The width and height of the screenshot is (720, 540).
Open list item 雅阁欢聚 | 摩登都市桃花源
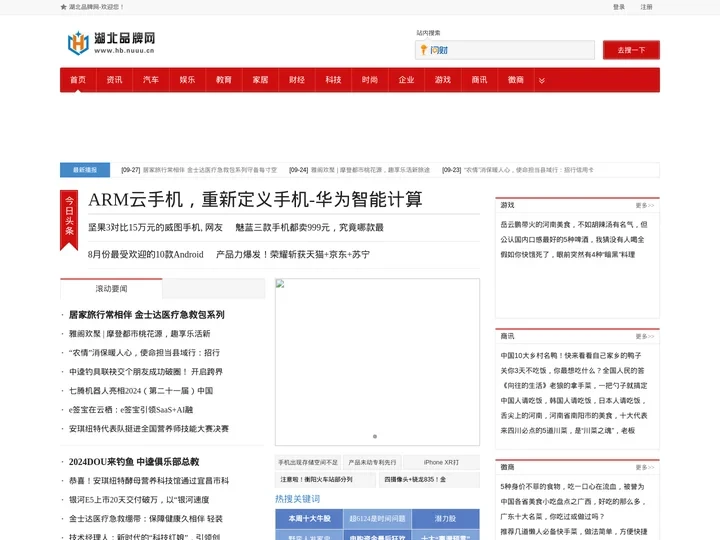[140, 334]
